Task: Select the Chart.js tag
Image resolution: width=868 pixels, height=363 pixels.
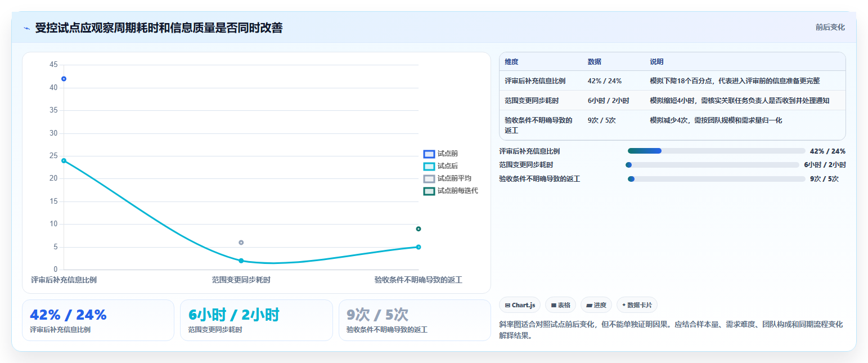Action: tap(520, 305)
